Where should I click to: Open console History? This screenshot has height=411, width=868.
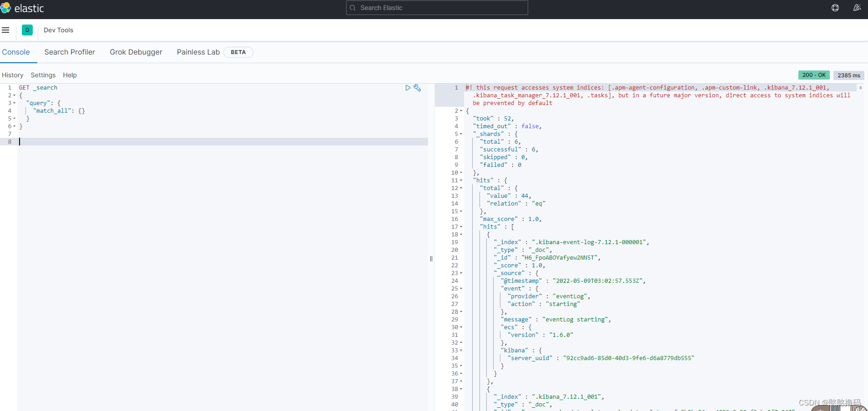12,75
